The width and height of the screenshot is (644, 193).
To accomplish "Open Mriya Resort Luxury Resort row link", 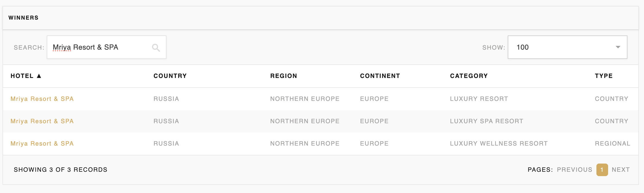I will [x=42, y=99].
